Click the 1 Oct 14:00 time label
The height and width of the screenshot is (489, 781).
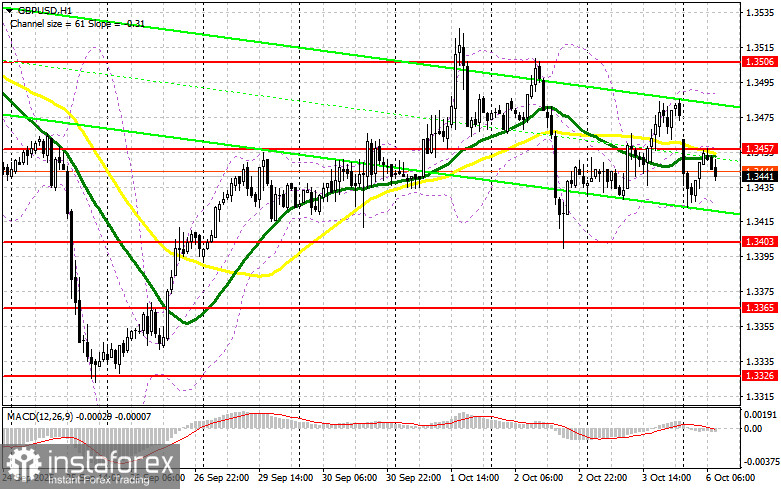(x=475, y=478)
